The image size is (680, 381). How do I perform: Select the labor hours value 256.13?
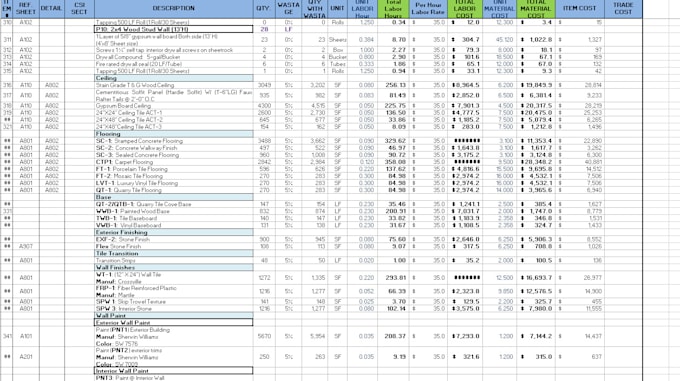pos(393,85)
